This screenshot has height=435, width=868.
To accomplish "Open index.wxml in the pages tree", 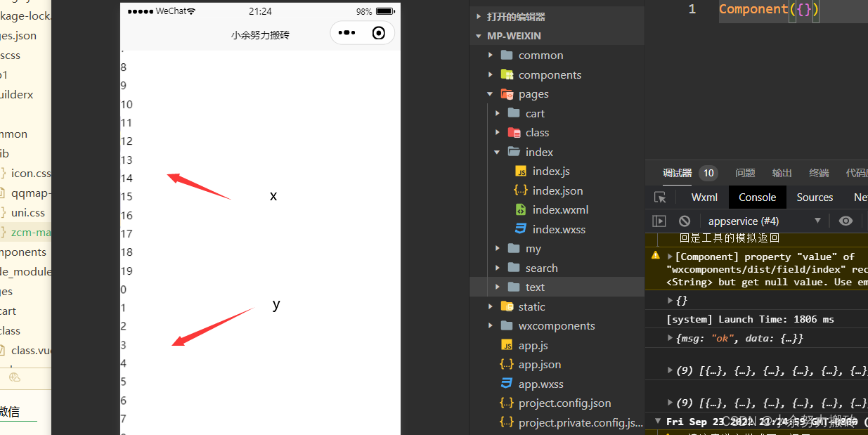I will (559, 209).
